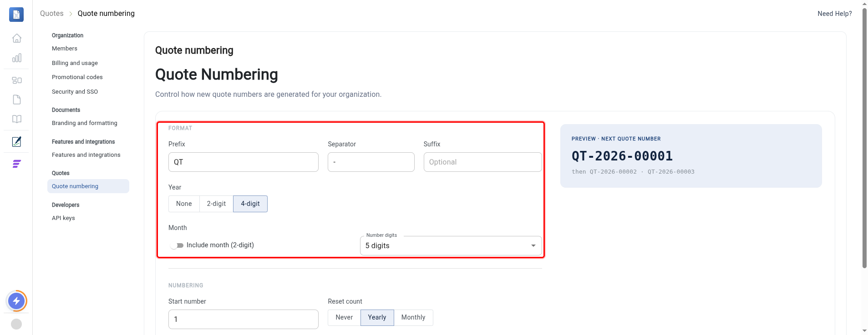
Task: Click the preview number QT-2026-00001
Action: click(x=622, y=156)
